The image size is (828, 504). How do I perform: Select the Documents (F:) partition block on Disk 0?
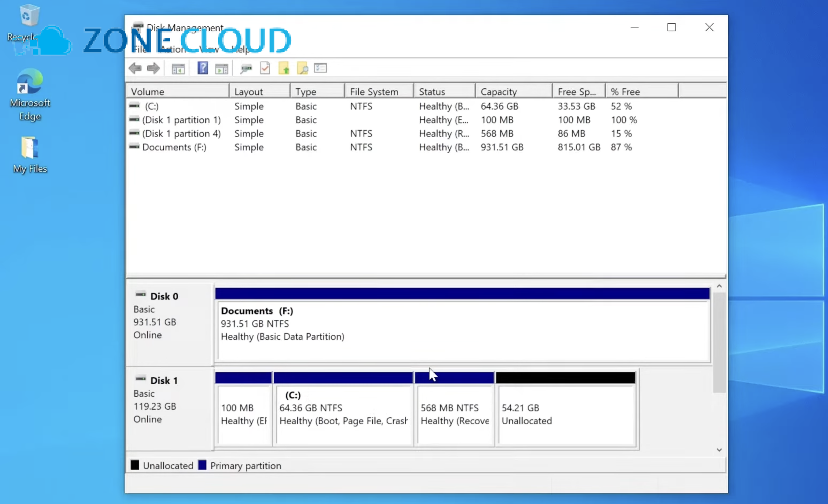click(x=462, y=325)
